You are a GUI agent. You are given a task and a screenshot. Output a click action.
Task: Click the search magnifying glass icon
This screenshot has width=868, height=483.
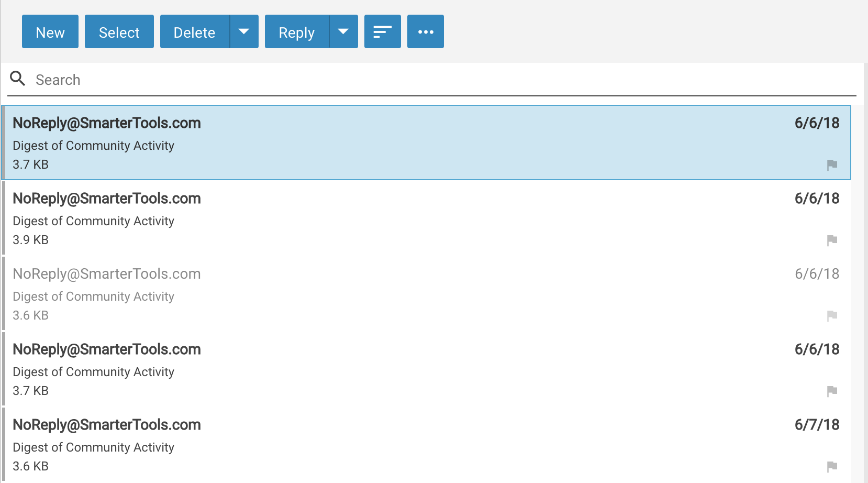18,79
